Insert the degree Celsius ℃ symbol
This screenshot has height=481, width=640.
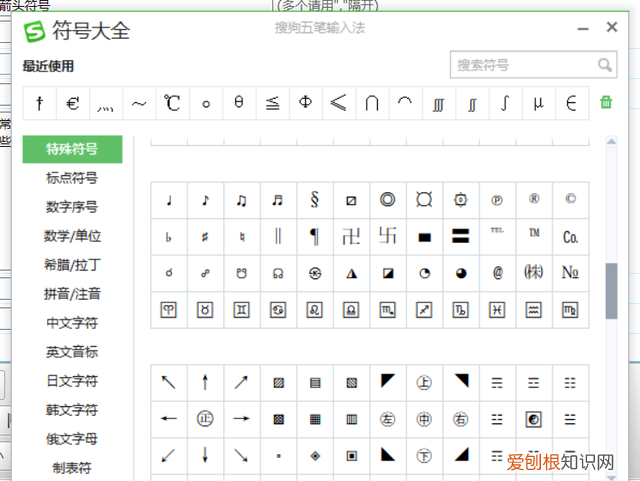coord(172,103)
